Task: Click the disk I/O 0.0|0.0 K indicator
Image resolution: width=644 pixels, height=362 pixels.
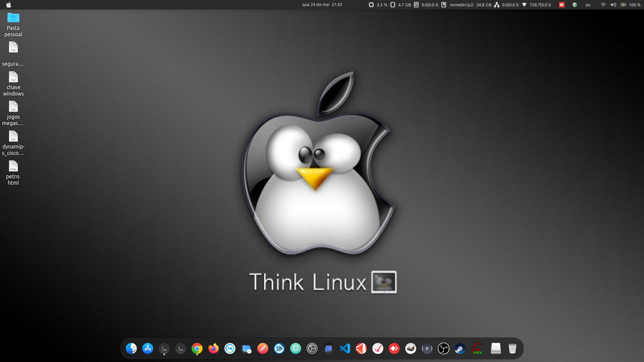Action: pyautogui.click(x=426, y=5)
